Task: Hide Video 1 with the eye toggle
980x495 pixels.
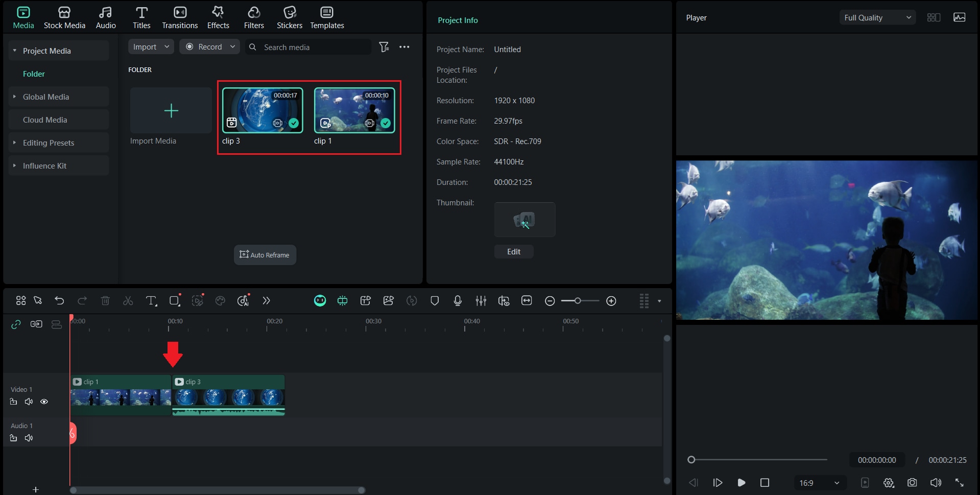Action: [44, 402]
